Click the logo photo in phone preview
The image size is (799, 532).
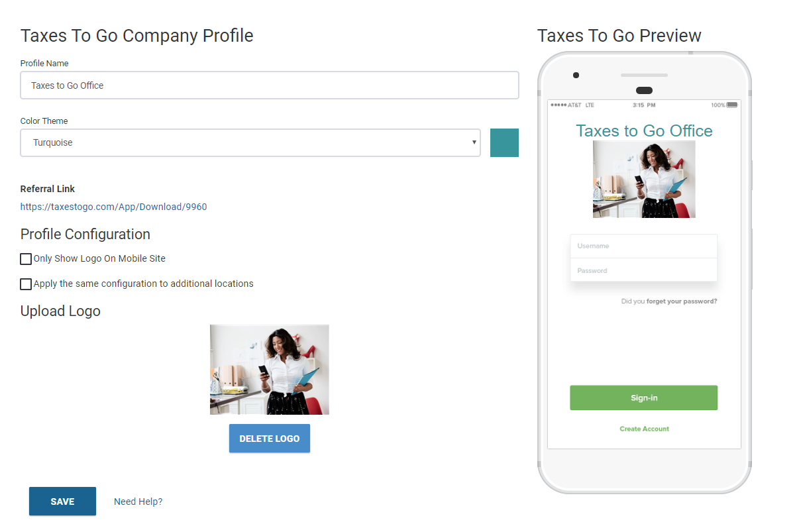(x=644, y=179)
